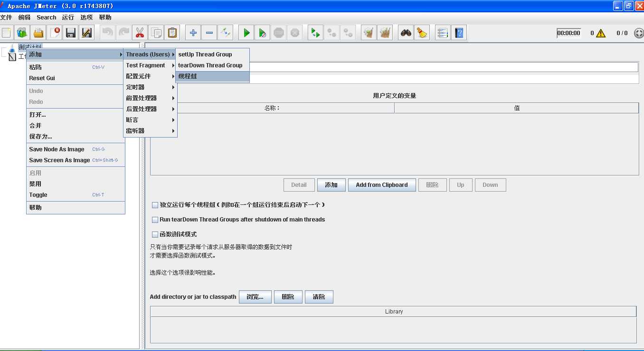The width and height of the screenshot is (644, 351).
Task: Click the 清除 classpath button
Action: (319, 297)
